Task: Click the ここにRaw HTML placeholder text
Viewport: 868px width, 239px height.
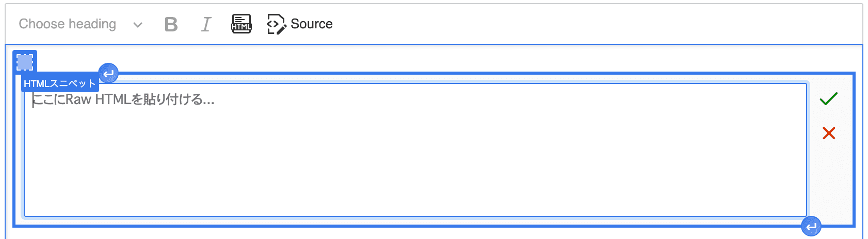Action: click(x=123, y=99)
